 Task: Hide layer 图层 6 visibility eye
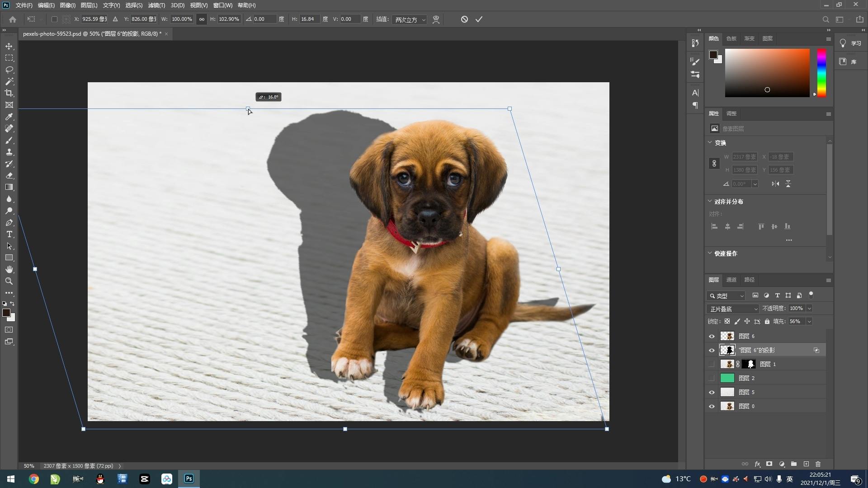click(x=712, y=336)
